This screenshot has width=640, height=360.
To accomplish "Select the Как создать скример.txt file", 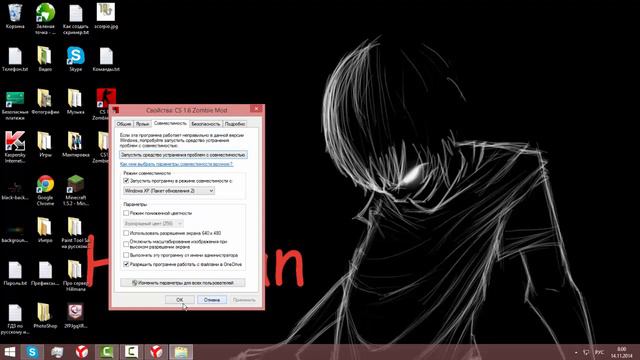I will click(x=76, y=13).
